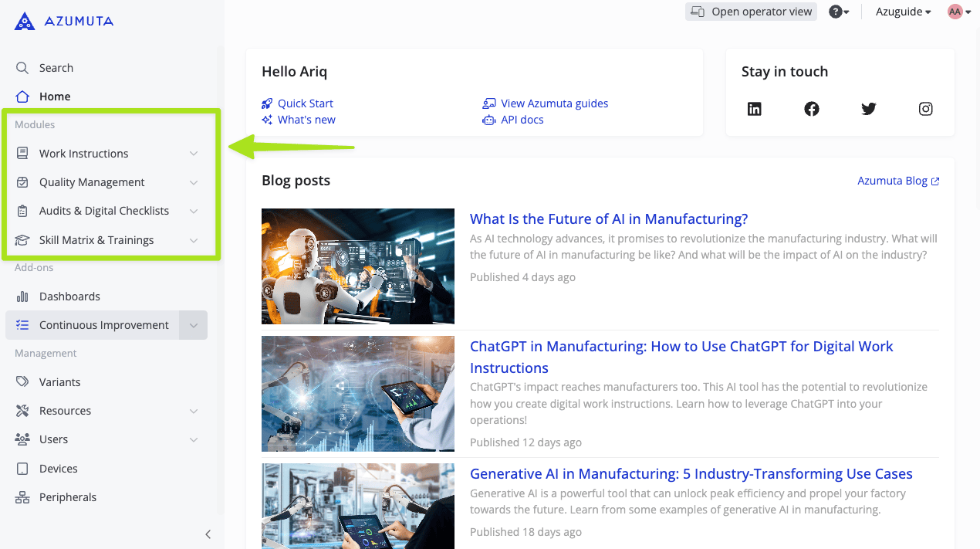Screen dimensions: 980x549
Task: Open the Quick Start link
Action: pyautogui.click(x=305, y=103)
